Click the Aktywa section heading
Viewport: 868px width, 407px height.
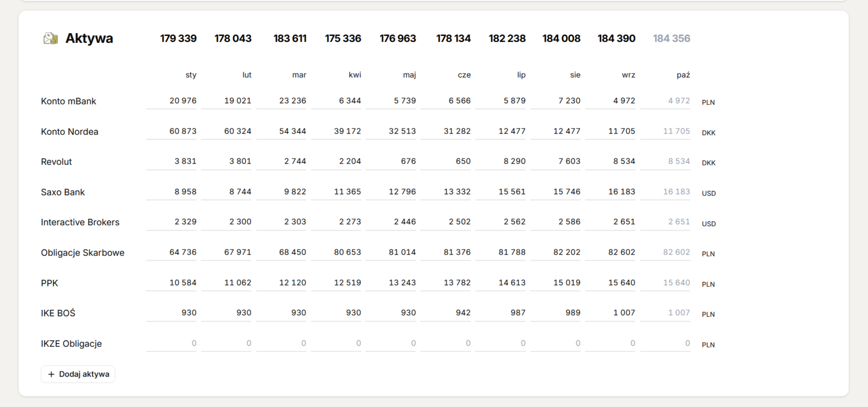click(89, 38)
